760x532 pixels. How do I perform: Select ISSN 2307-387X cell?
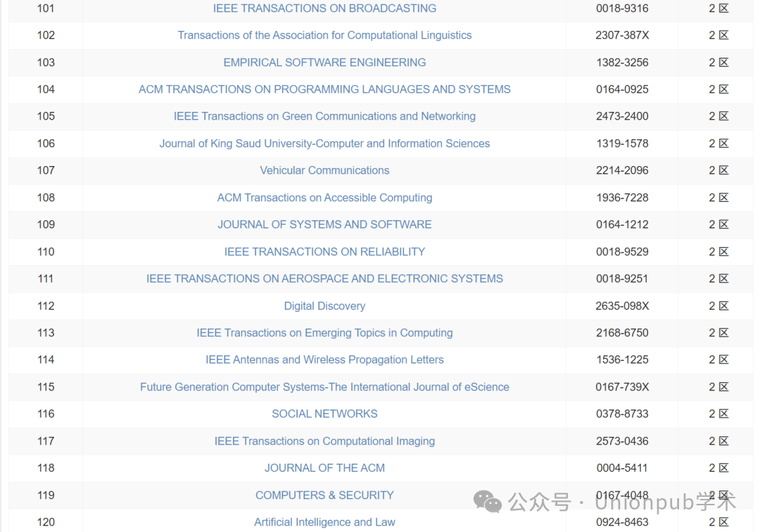pos(622,35)
